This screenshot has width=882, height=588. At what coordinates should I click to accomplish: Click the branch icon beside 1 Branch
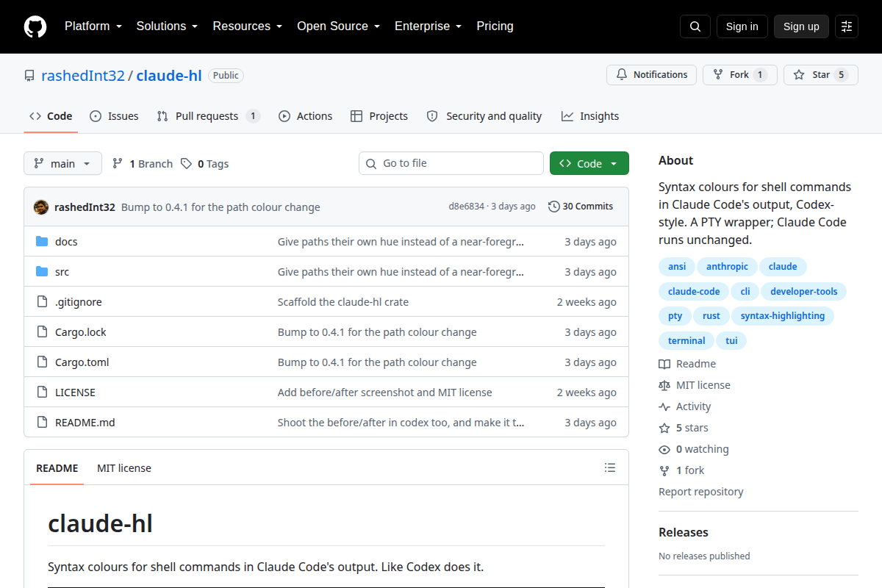[x=118, y=163]
